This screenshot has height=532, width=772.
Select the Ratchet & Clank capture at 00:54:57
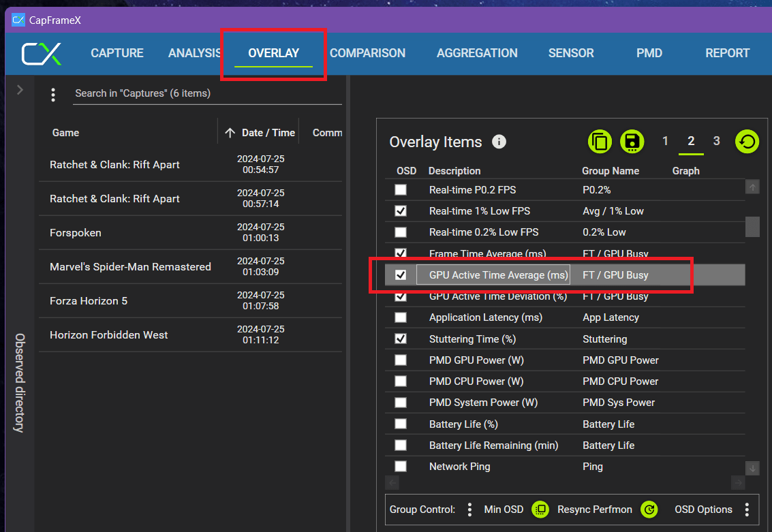point(190,164)
